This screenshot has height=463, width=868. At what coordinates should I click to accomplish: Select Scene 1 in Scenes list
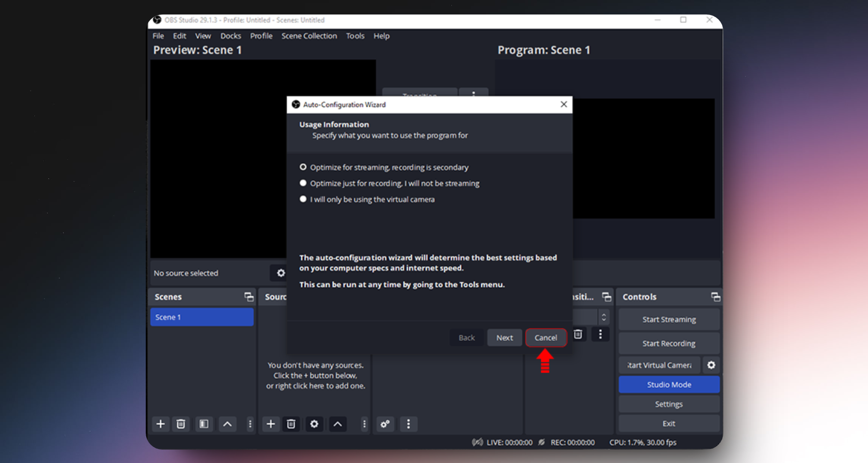point(202,317)
